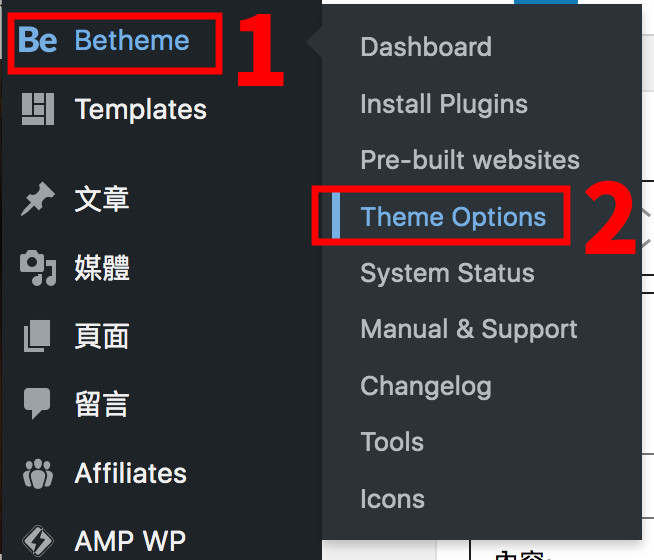
Task: Click the speech bubble icon for 留言
Action: pos(37,403)
